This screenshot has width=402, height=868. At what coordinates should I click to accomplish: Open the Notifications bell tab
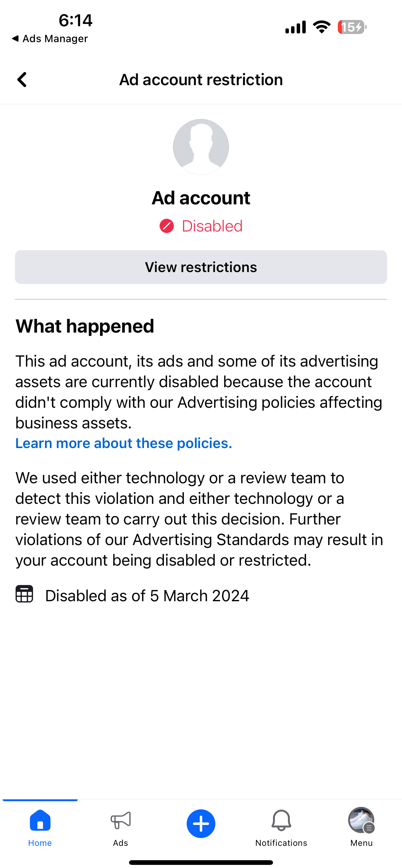point(281,827)
